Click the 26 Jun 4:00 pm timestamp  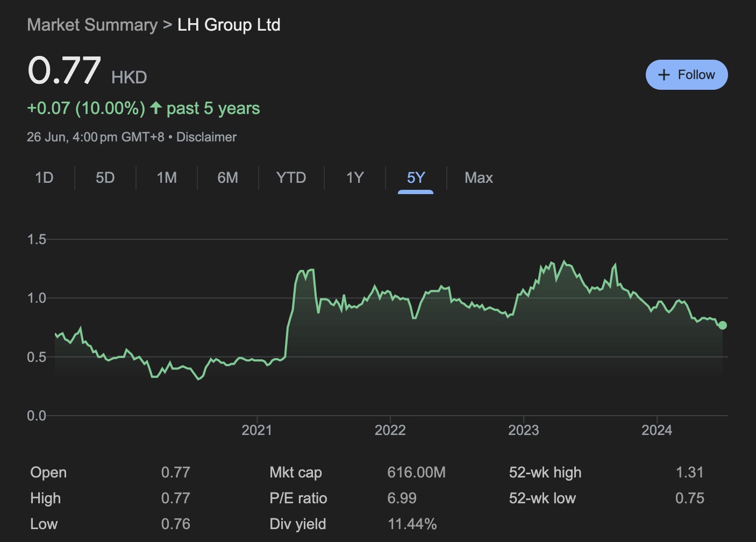(x=95, y=137)
